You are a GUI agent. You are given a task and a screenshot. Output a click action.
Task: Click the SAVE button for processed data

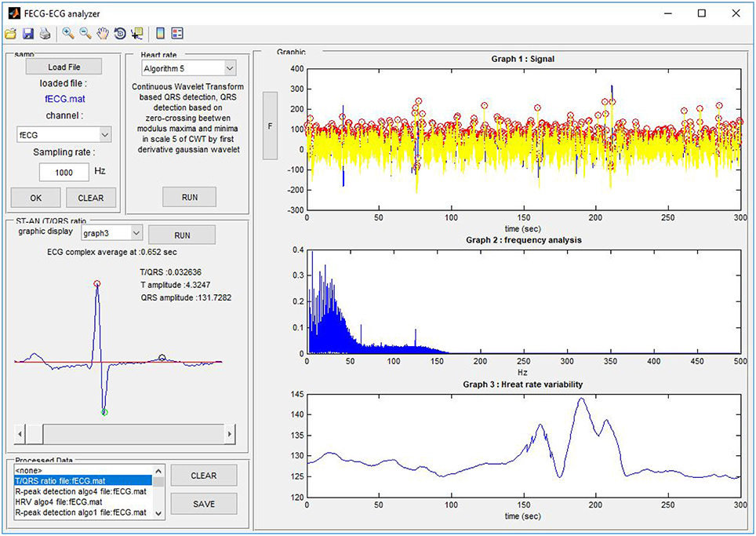coord(204,504)
